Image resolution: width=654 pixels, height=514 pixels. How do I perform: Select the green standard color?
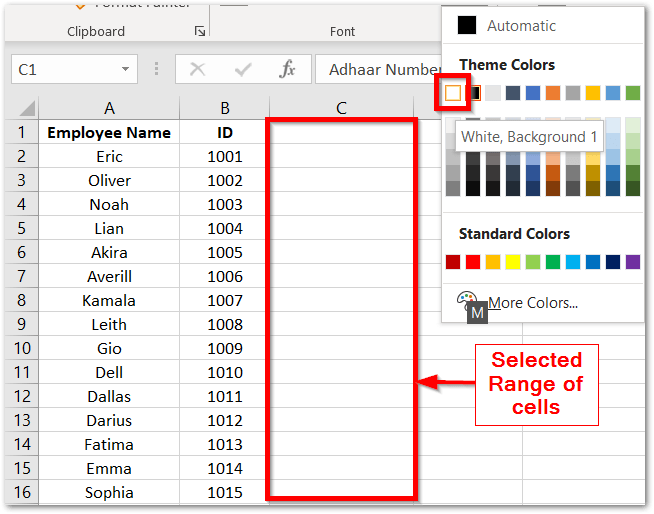(553, 262)
